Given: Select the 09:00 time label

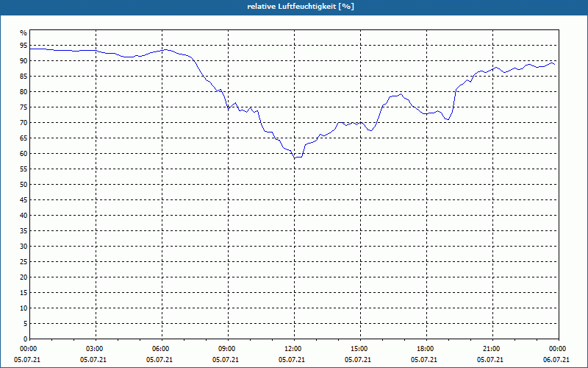Looking at the screenshot, I should 228,349.
